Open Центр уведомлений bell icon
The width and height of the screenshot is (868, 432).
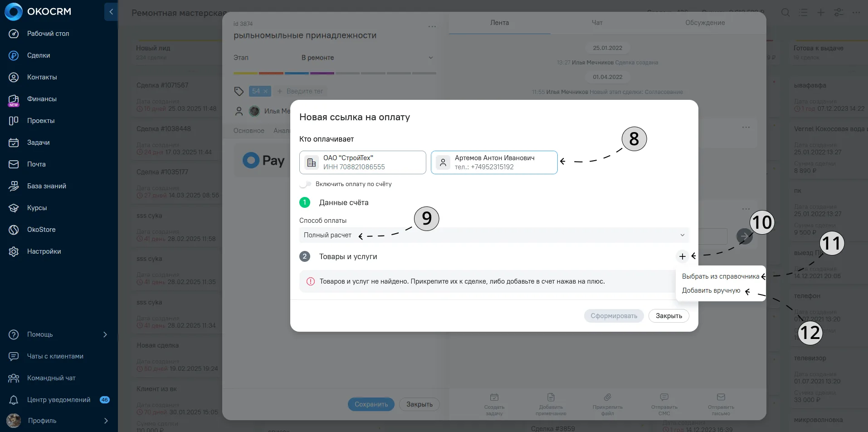pyautogui.click(x=14, y=400)
